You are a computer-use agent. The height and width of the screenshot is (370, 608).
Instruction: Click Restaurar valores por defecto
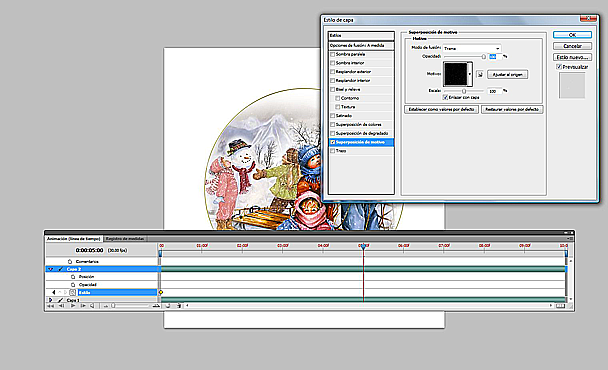point(512,110)
